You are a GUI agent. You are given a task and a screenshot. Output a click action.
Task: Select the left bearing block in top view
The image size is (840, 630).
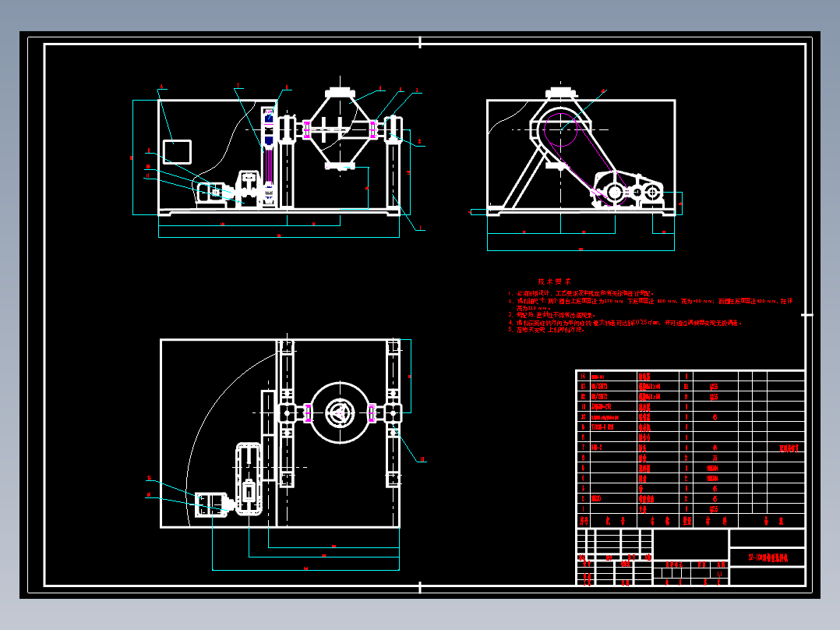coord(287,412)
